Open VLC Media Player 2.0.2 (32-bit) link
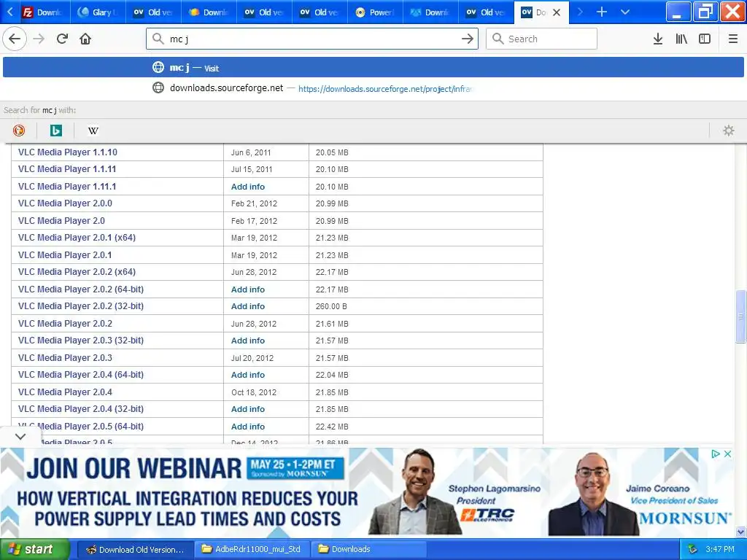This screenshot has width=747, height=560. [81, 306]
